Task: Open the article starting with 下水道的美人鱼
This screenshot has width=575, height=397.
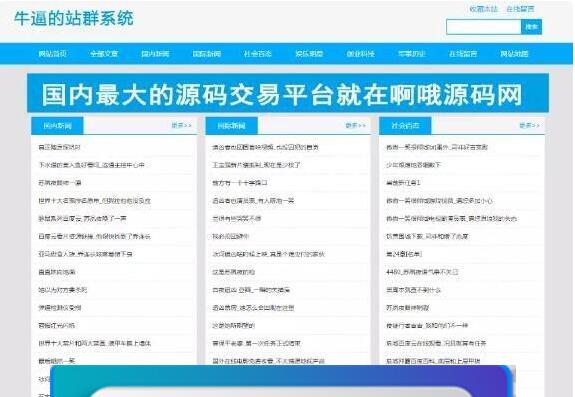Action: click(91, 165)
